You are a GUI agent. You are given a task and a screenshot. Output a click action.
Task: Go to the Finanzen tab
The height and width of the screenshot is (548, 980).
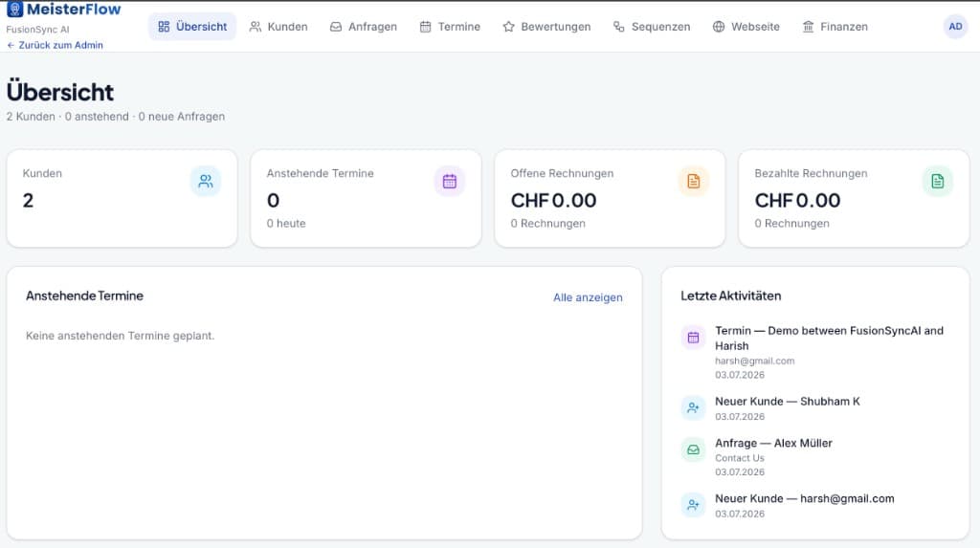point(835,26)
